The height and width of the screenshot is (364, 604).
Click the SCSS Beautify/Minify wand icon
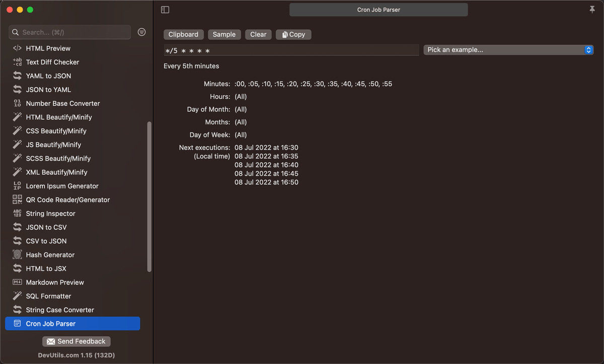pyautogui.click(x=17, y=159)
